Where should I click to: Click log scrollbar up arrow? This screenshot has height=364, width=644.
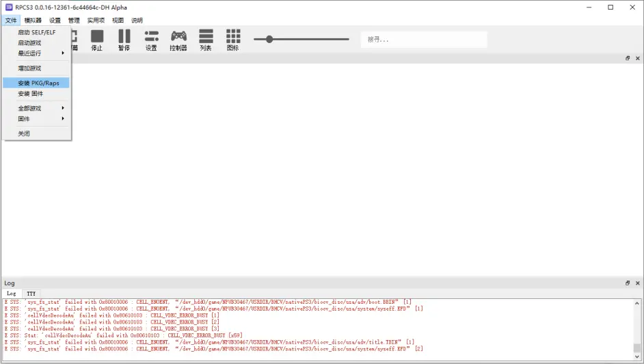click(637, 303)
